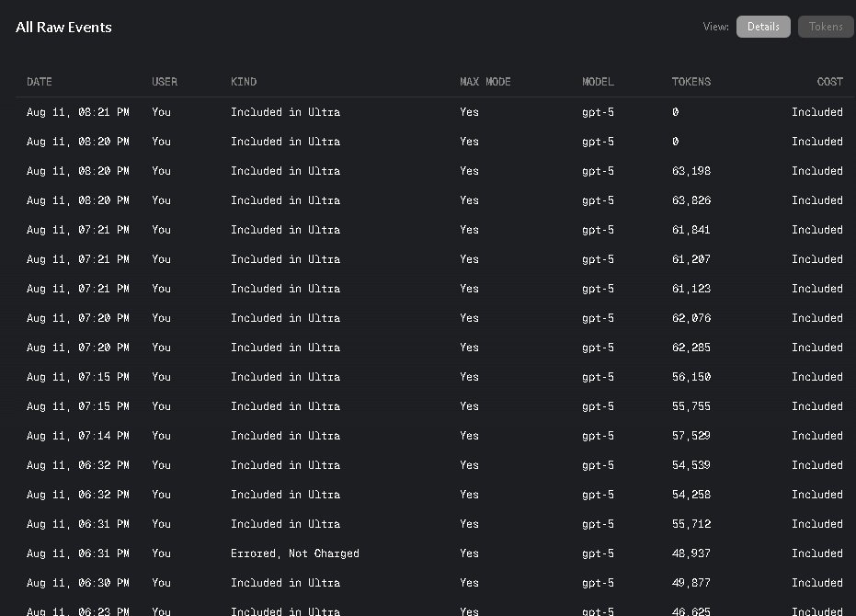This screenshot has width=856, height=616.
Task: Click the Aug 11, 07:20 PM date for 62,076 tokens
Action: pos(78,318)
